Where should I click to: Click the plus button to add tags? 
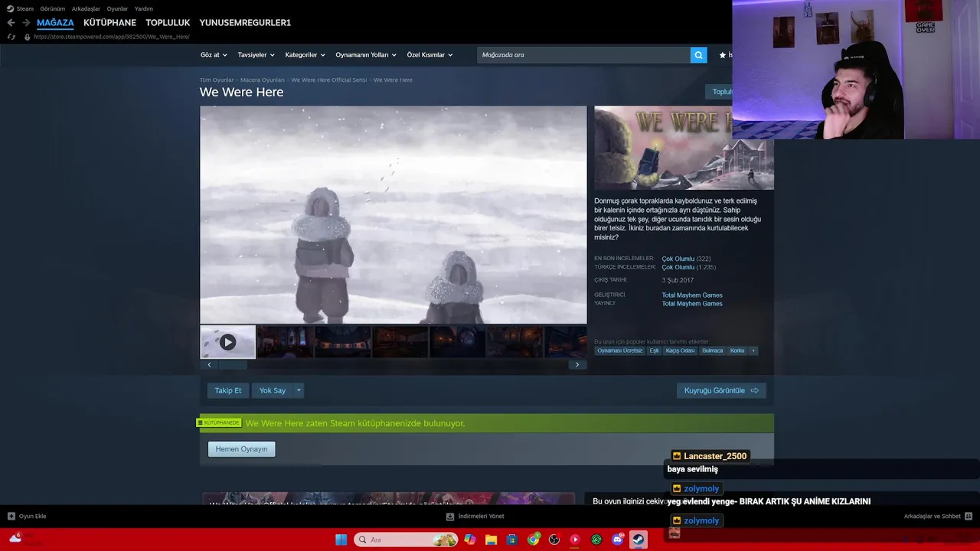tap(753, 350)
